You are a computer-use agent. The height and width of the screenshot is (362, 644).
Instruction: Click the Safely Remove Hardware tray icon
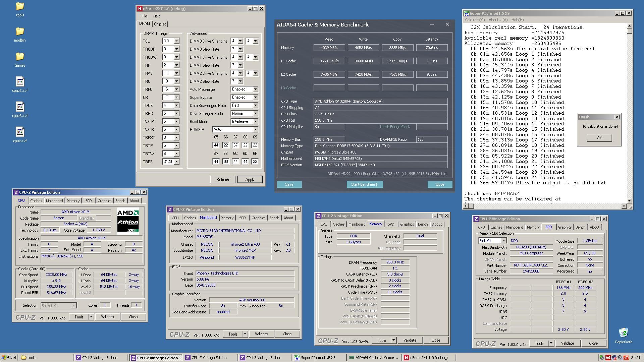[x=602, y=358]
